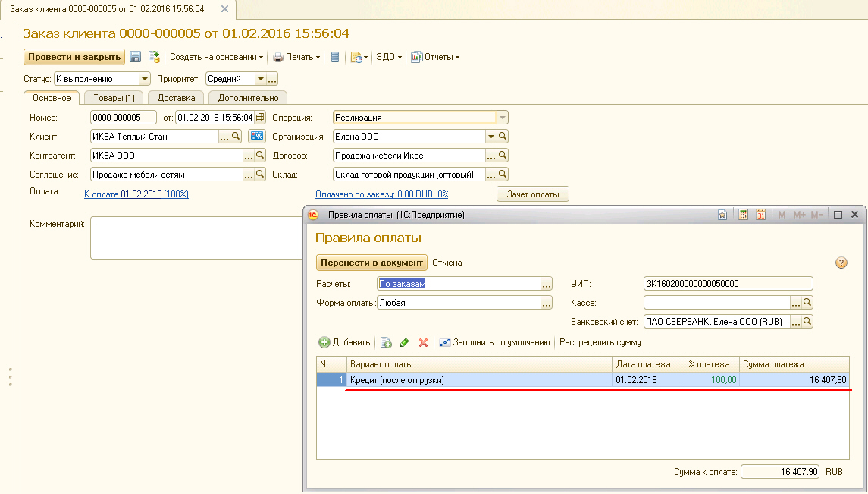Click the magnifier search icon next to Контрагент
This screenshot has width=868, height=494.
tap(259, 156)
